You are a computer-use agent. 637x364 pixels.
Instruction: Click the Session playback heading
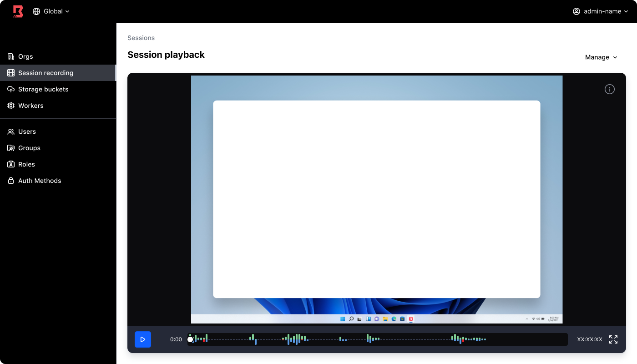[x=166, y=55]
